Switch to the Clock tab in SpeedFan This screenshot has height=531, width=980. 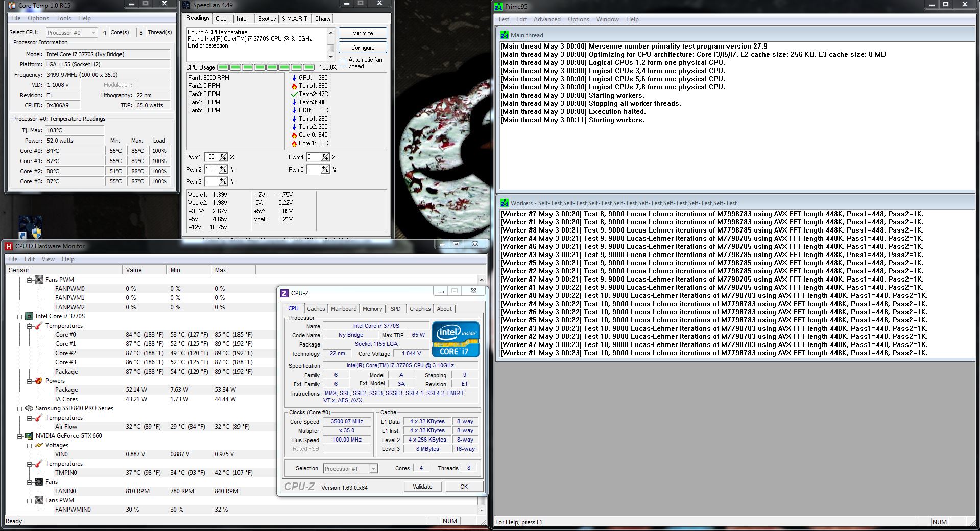(x=223, y=19)
